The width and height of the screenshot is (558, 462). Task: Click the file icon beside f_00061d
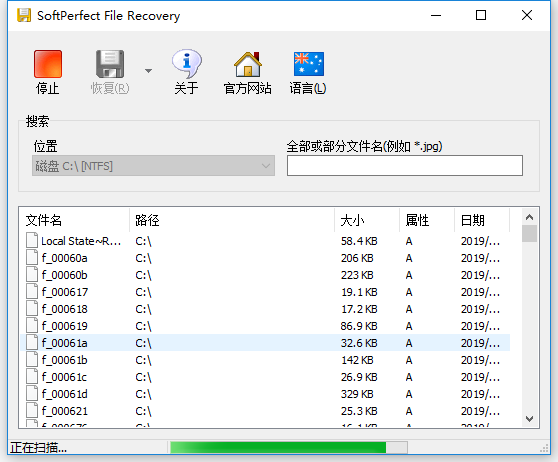coord(32,393)
